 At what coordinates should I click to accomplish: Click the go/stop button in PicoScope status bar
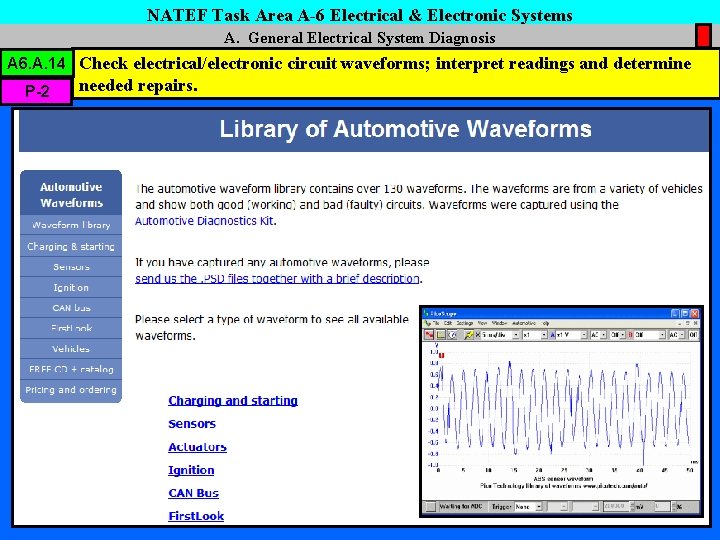431,507
